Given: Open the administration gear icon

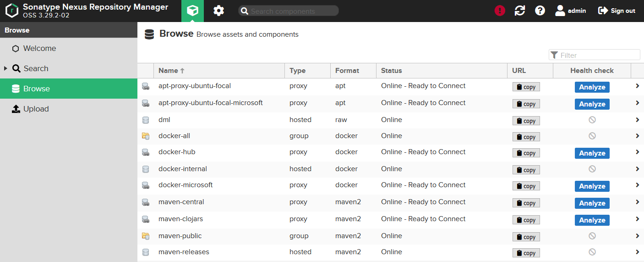Looking at the screenshot, I should coord(218,11).
